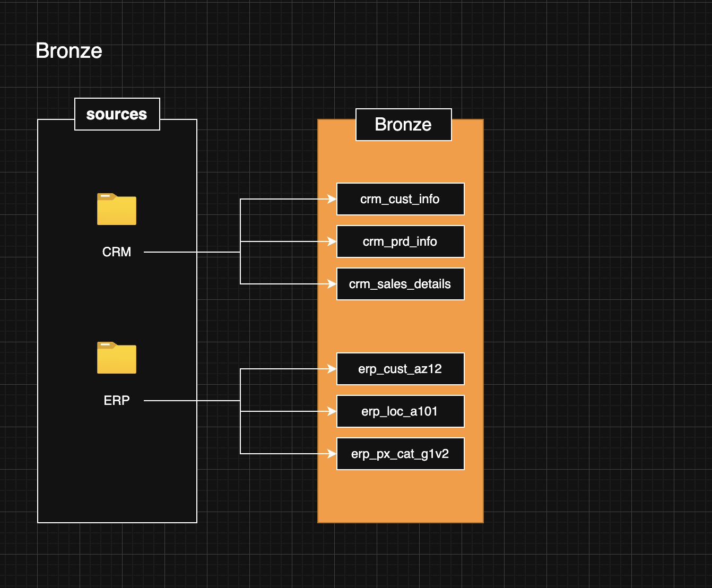Viewport: 712px width, 588px height.
Task: Select the Bronze header box on orange container
Action: (403, 125)
